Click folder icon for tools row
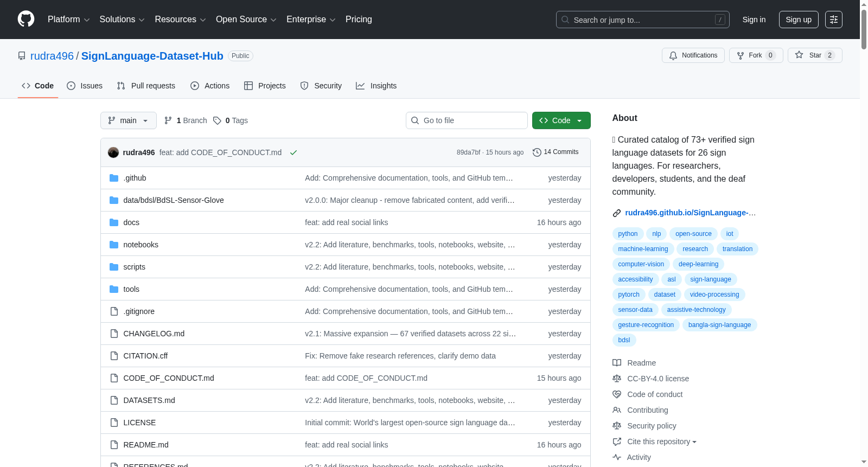 pyautogui.click(x=114, y=289)
